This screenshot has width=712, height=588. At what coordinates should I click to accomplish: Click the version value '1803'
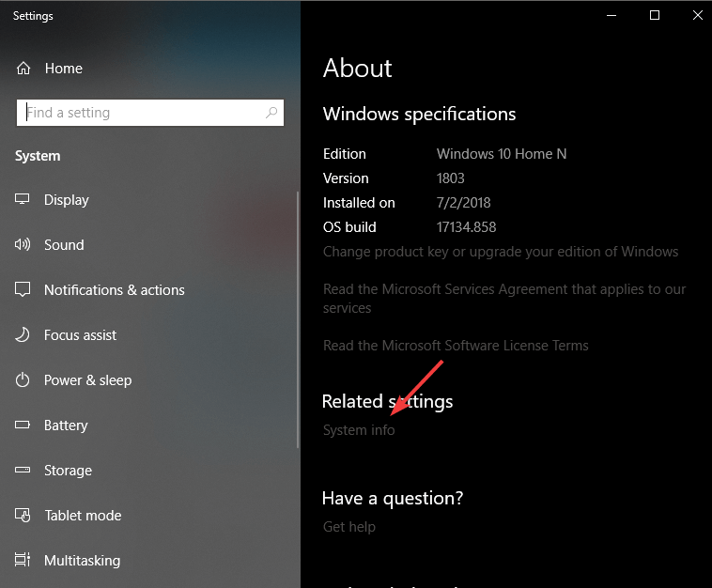pyautogui.click(x=451, y=178)
